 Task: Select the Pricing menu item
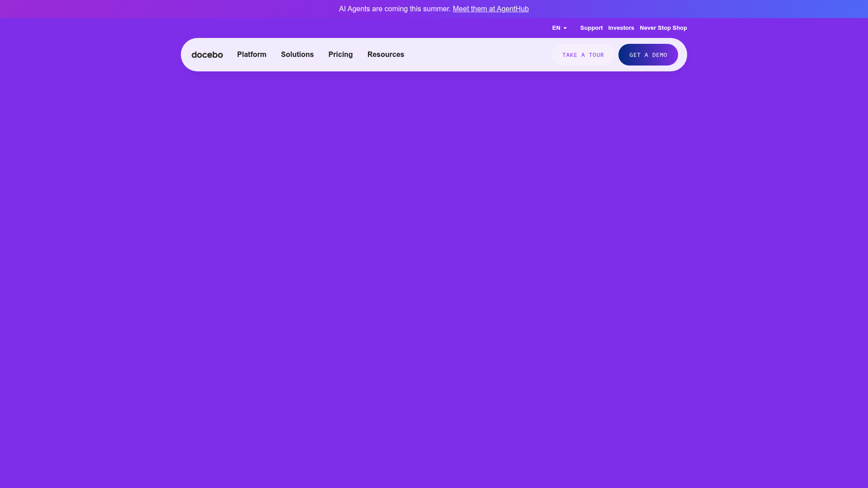(x=340, y=55)
